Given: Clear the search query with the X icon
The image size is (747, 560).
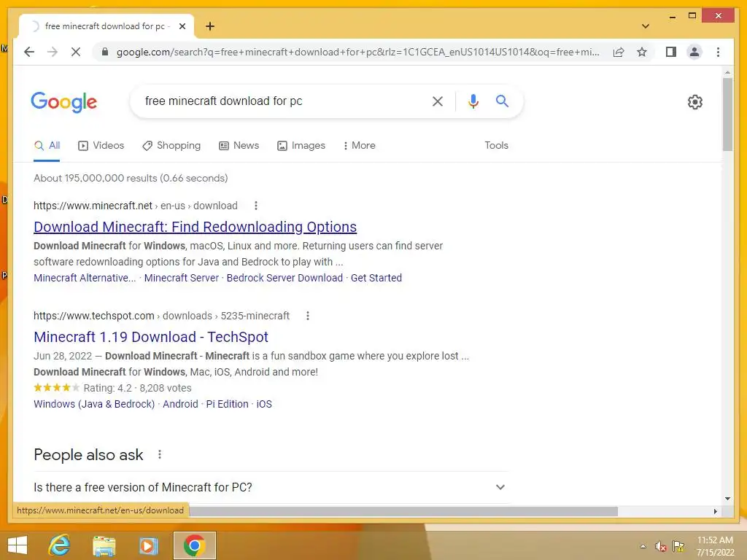Looking at the screenshot, I should pos(438,101).
